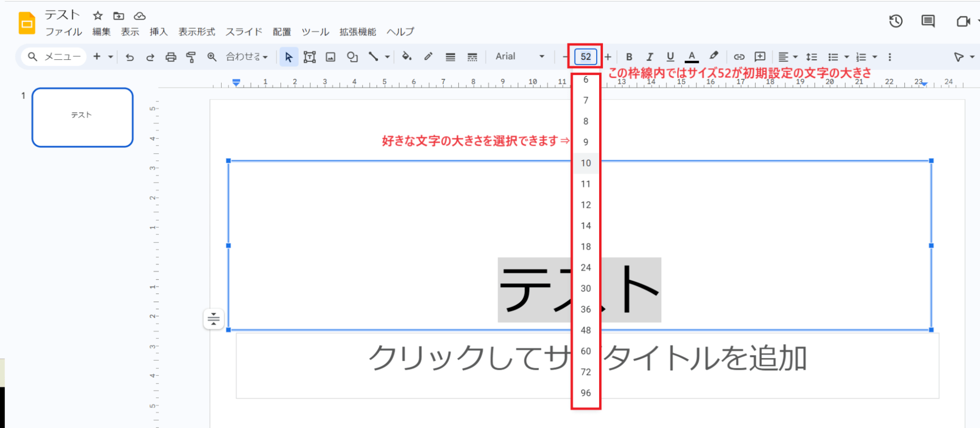Select font size 24 from list
This screenshot has width=980, height=428.
(x=586, y=268)
